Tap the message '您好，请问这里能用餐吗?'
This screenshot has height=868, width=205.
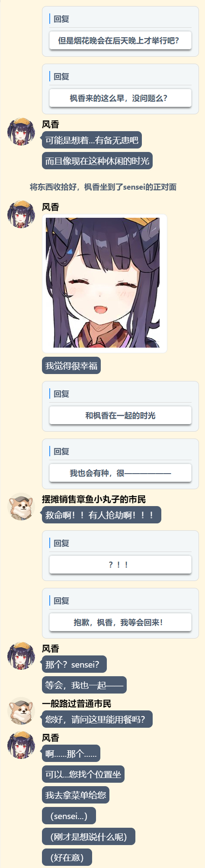97,720
